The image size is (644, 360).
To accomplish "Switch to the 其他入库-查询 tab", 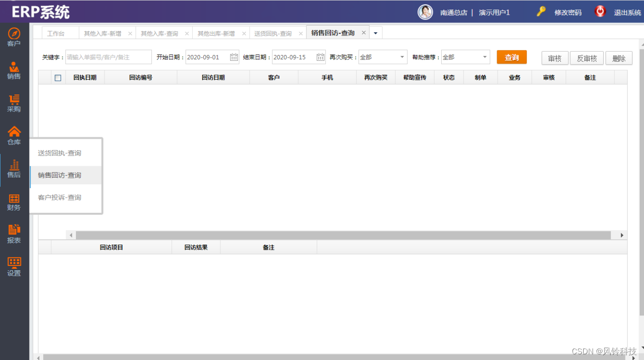I will point(159,34).
